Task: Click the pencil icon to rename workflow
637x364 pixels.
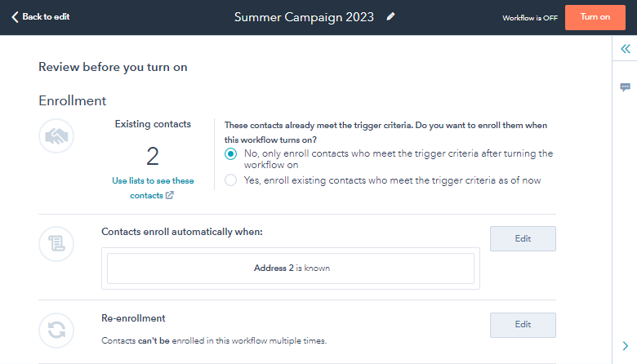Action: click(x=390, y=16)
